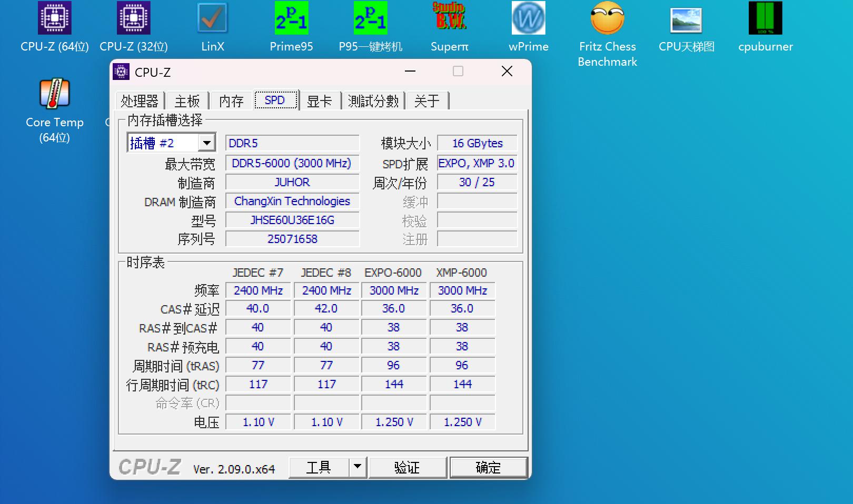853x504 pixels.
Task: Click the CPU-Z title bar app icon
Action: pyautogui.click(x=121, y=72)
